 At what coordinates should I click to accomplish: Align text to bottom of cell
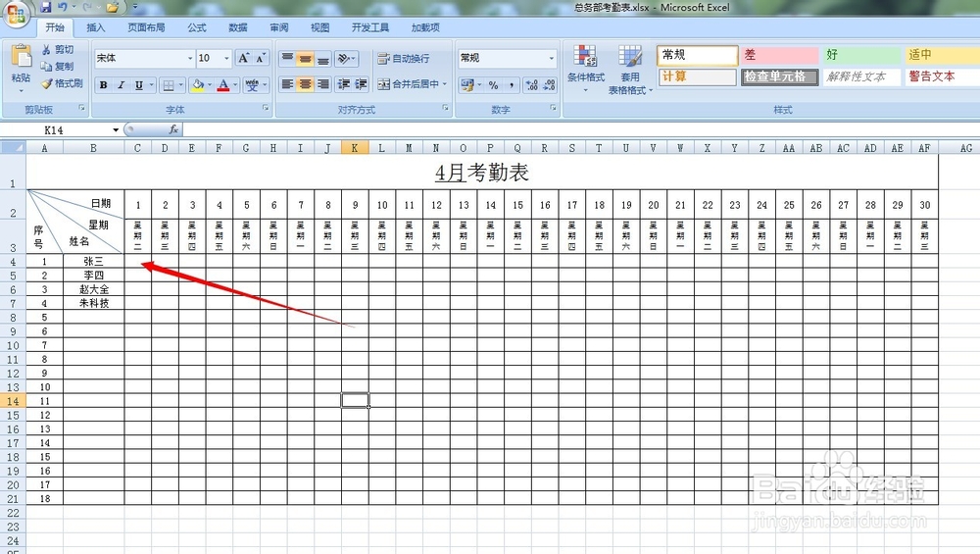[x=323, y=59]
